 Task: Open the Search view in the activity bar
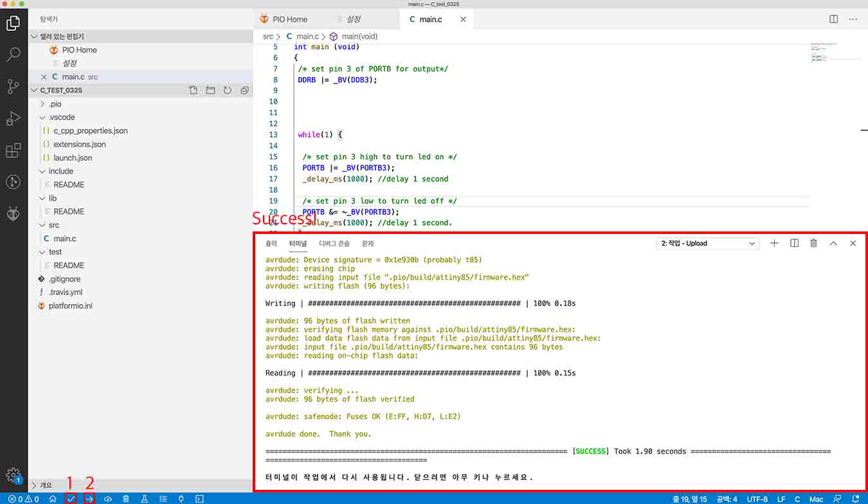[x=13, y=55]
